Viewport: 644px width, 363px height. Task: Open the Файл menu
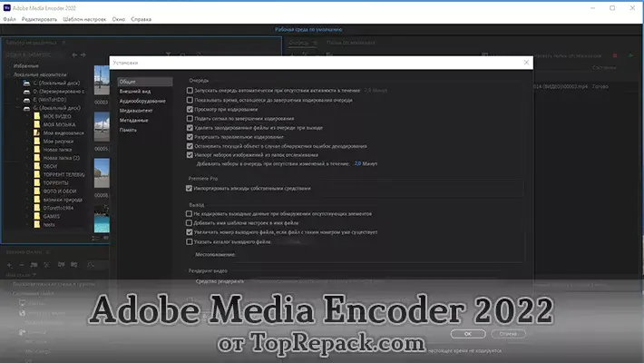[9, 19]
